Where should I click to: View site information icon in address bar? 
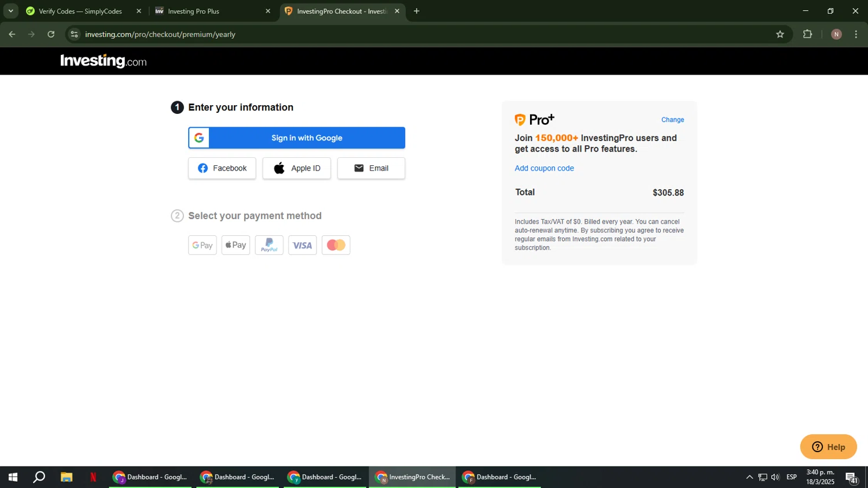click(74, 35)
